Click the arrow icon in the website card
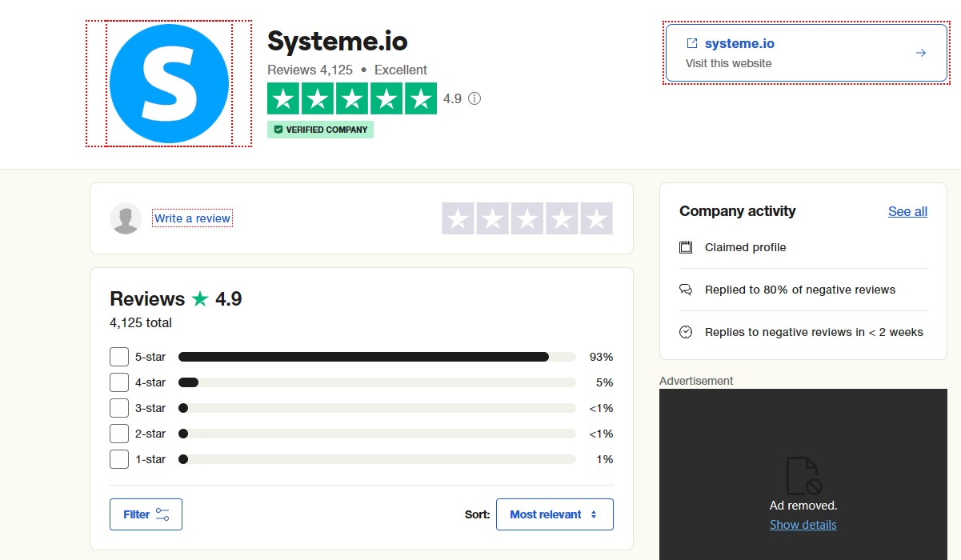The height and width of the screenshot is (560, 961). pos(920,53)
